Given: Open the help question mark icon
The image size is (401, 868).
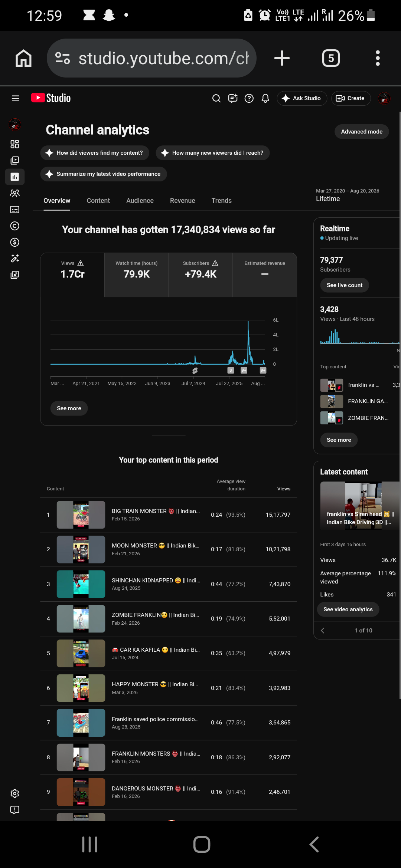Looking at the screenshot, I should click(249, 98).
